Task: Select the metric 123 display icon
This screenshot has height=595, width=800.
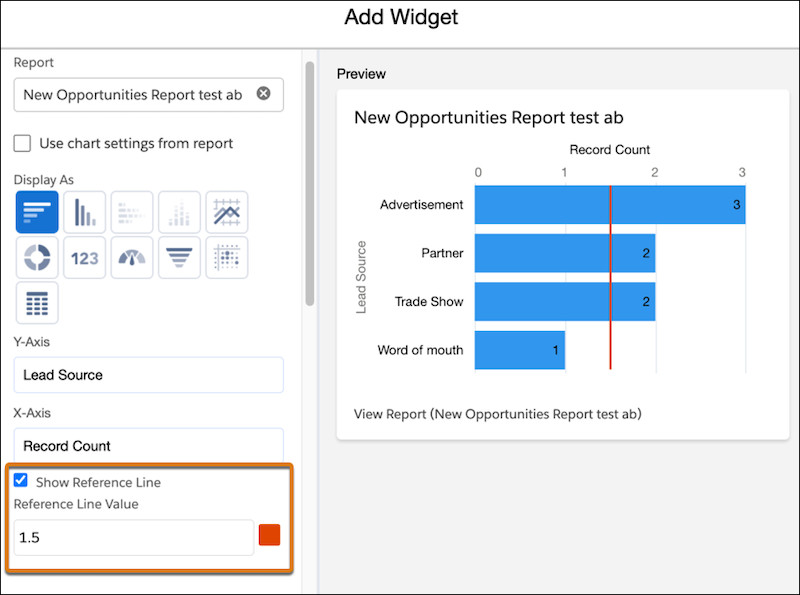Action: click(84, 258)
